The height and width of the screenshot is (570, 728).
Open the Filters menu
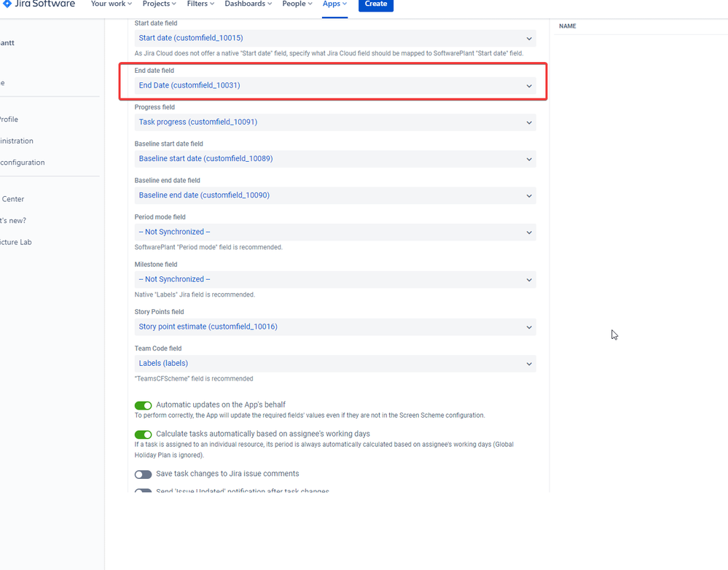[200, 4]
